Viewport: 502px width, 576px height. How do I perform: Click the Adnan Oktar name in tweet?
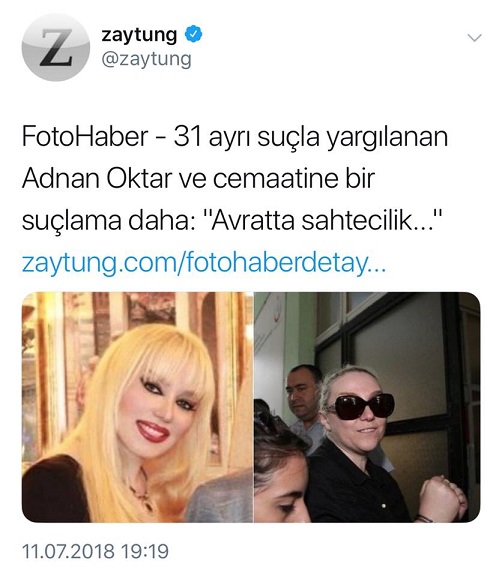click(97, 179)
